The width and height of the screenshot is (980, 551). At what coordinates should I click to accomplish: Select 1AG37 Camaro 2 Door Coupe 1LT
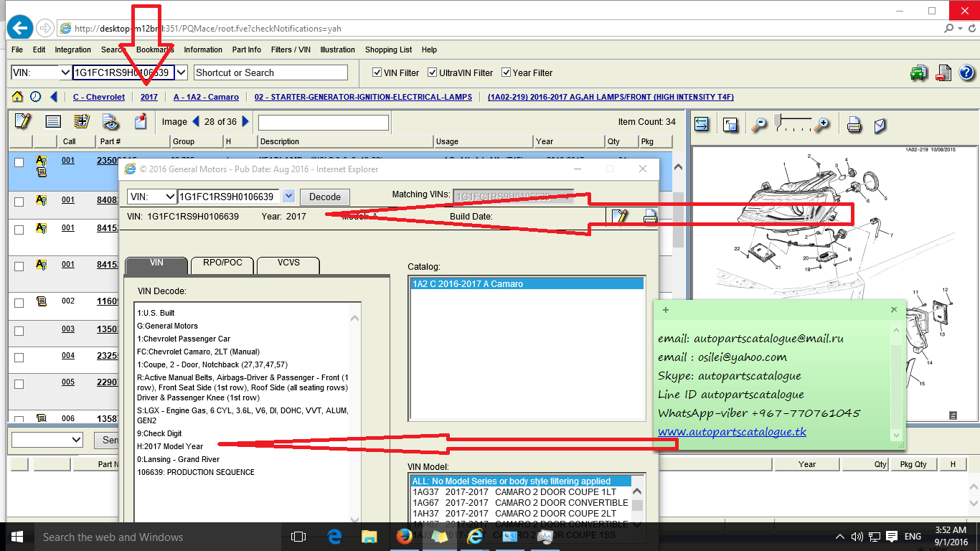pos(521,492)
